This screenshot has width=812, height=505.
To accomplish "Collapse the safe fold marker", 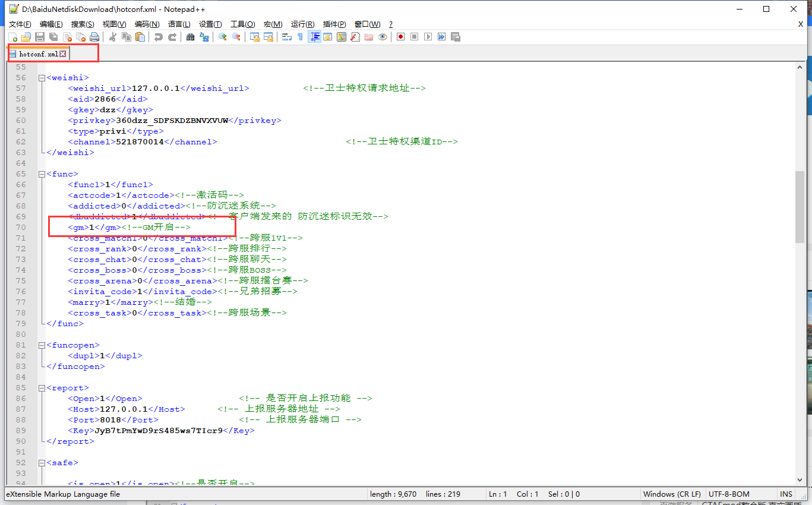I will pyautogui.click(x=41, y=463).
